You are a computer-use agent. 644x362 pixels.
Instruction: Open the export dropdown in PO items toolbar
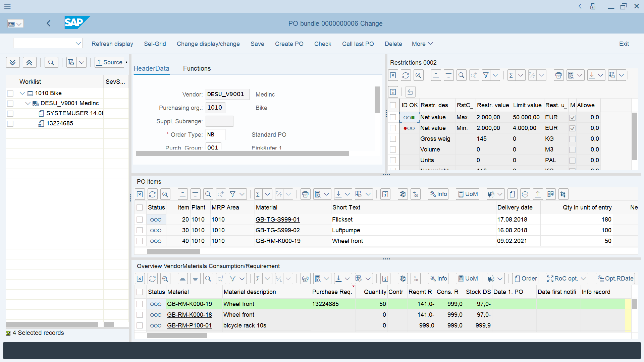point(347,194)
